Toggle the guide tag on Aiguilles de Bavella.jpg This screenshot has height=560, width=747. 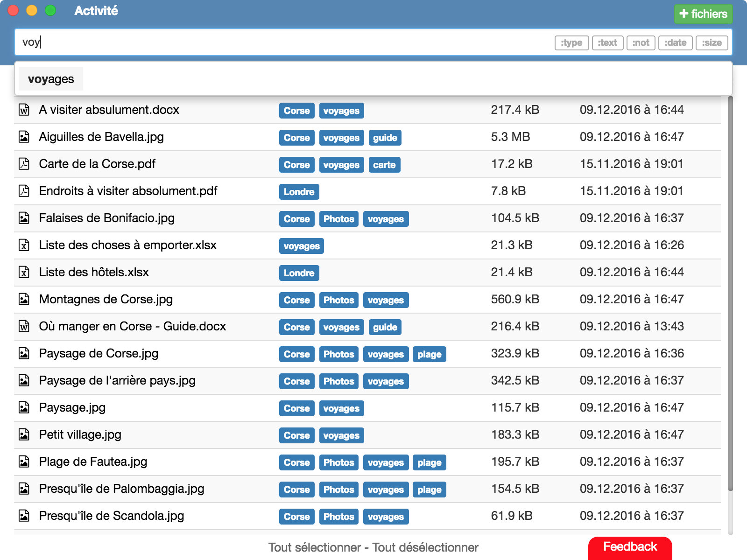[x=385, y=137]
